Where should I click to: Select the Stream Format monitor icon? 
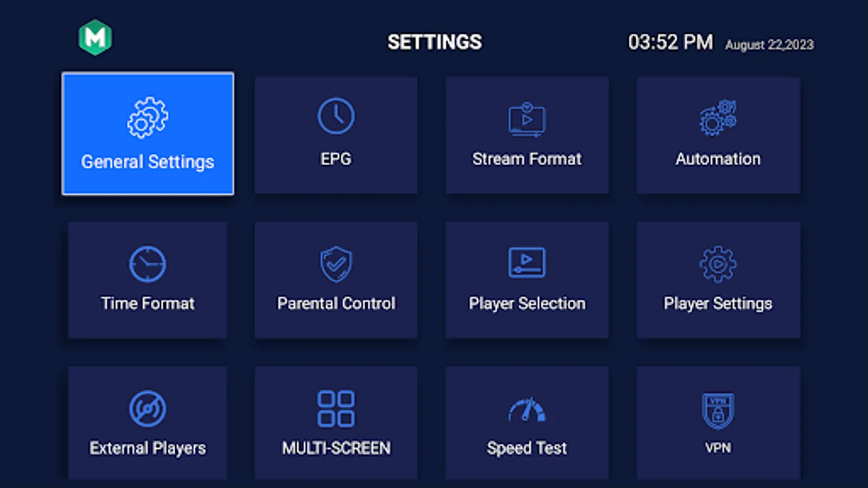coord(527,119)
